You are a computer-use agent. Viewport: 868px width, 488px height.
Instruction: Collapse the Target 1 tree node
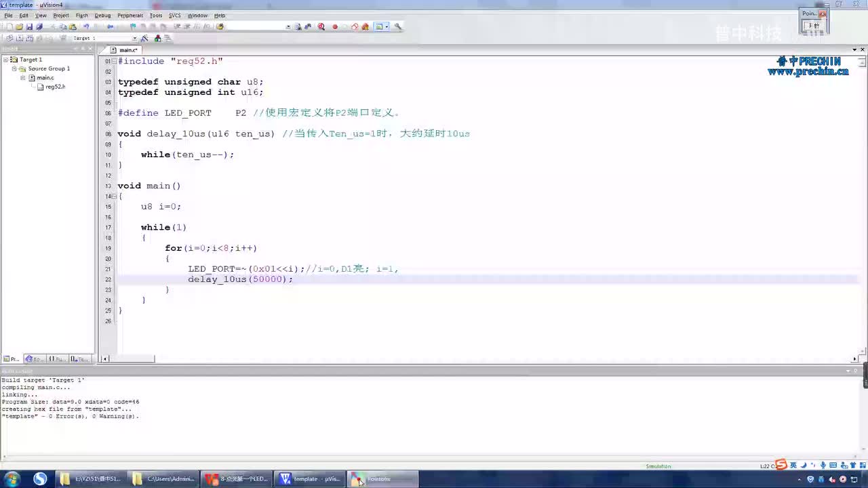[x=5, y=60]
